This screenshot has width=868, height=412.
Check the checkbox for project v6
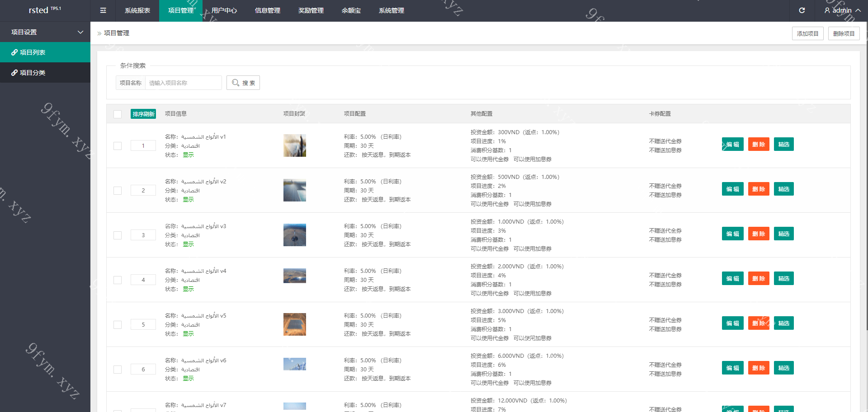click(x=118, y=370)
